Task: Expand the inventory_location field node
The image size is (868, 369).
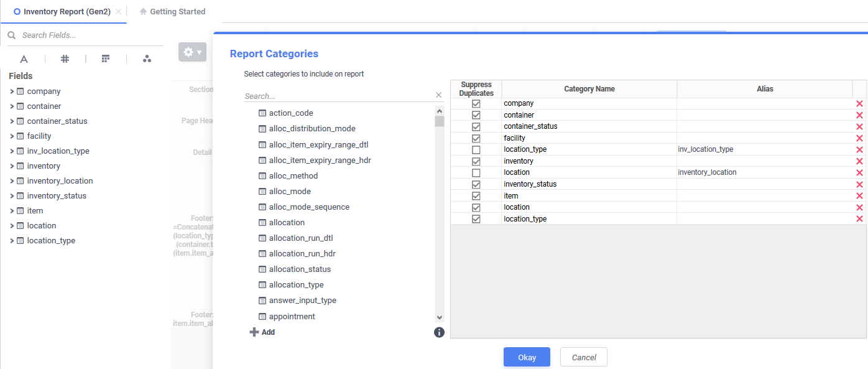Action: (12, 181)
